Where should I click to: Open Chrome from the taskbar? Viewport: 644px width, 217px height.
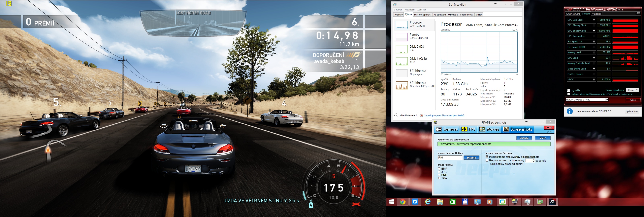pos(402,202)
